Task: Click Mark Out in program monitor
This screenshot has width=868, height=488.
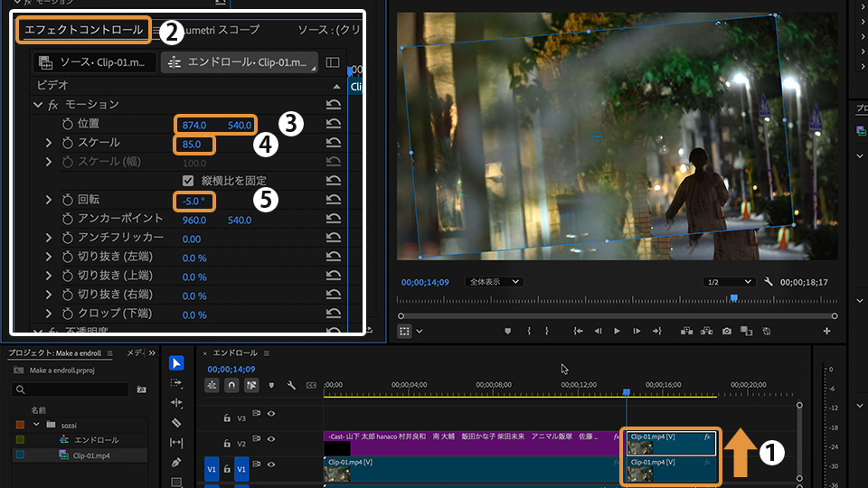Action: (547, 331)
